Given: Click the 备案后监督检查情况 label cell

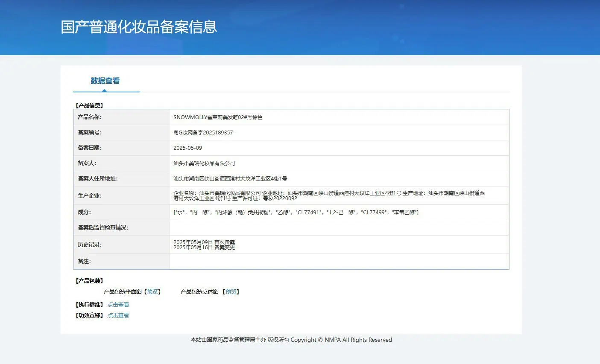Looking at the screenshot, I should pyautogui.click(x=122, y=227).
